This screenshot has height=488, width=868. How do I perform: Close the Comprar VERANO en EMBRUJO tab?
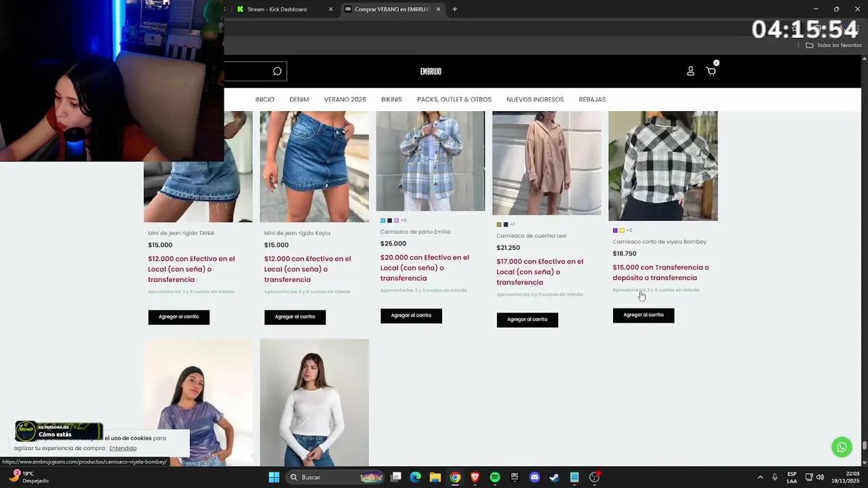438,9
